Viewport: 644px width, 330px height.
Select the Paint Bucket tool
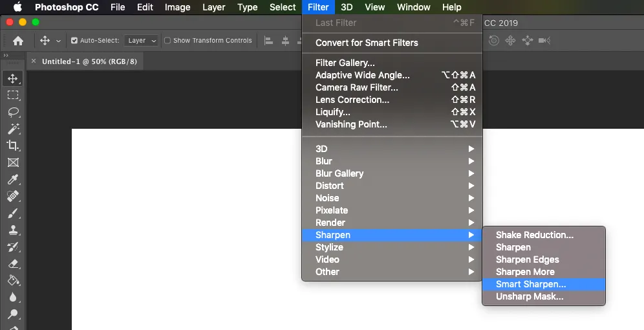tap(13, 280)
